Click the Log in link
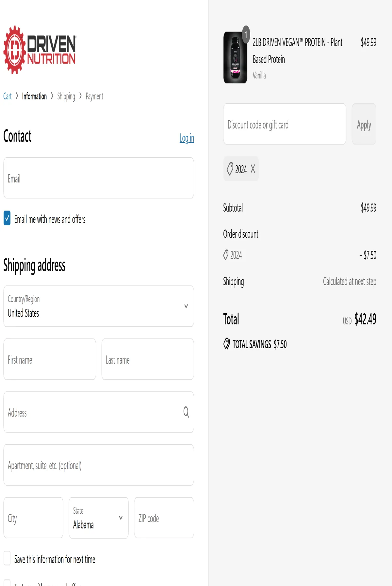Screen dimensions: 392x586 (187, 138)
